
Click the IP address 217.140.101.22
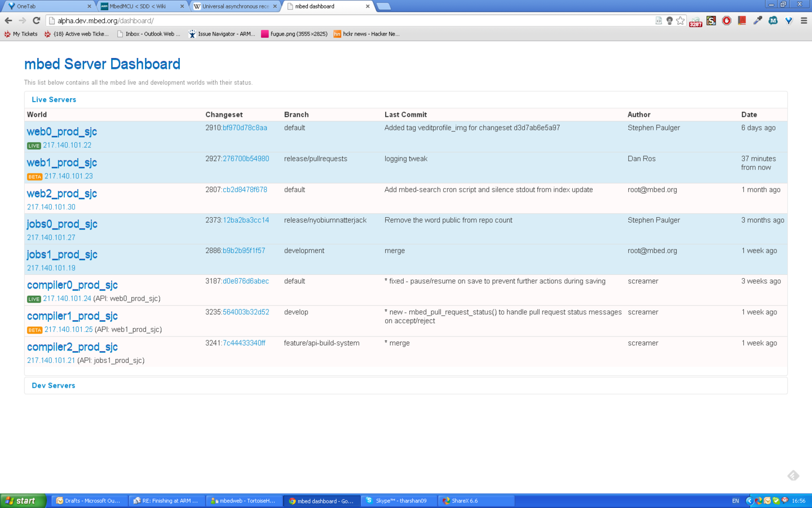pos(67,146)
